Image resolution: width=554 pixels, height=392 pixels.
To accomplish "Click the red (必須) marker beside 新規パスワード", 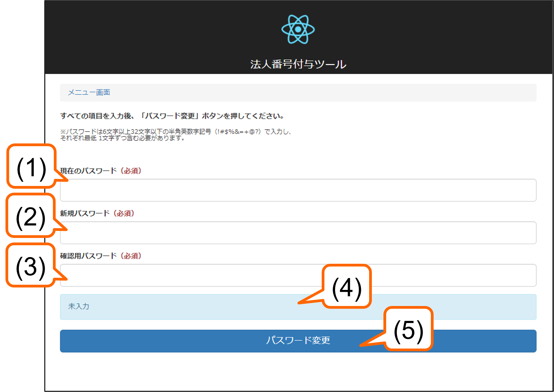I will tap(124, 213).
